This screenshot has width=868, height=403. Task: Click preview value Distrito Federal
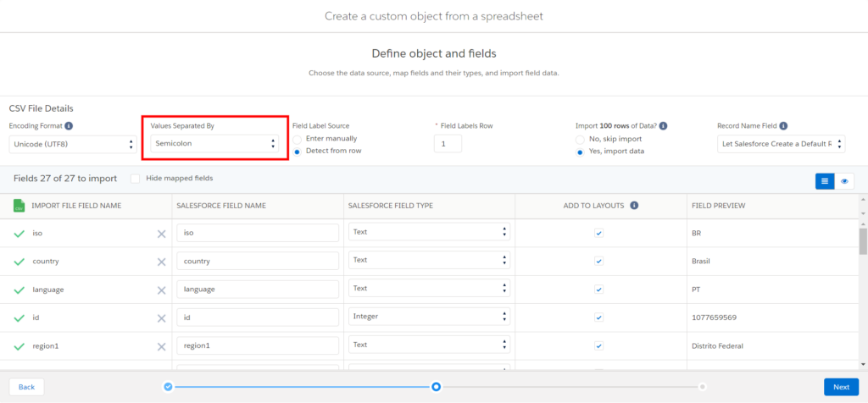click(717, 346)
